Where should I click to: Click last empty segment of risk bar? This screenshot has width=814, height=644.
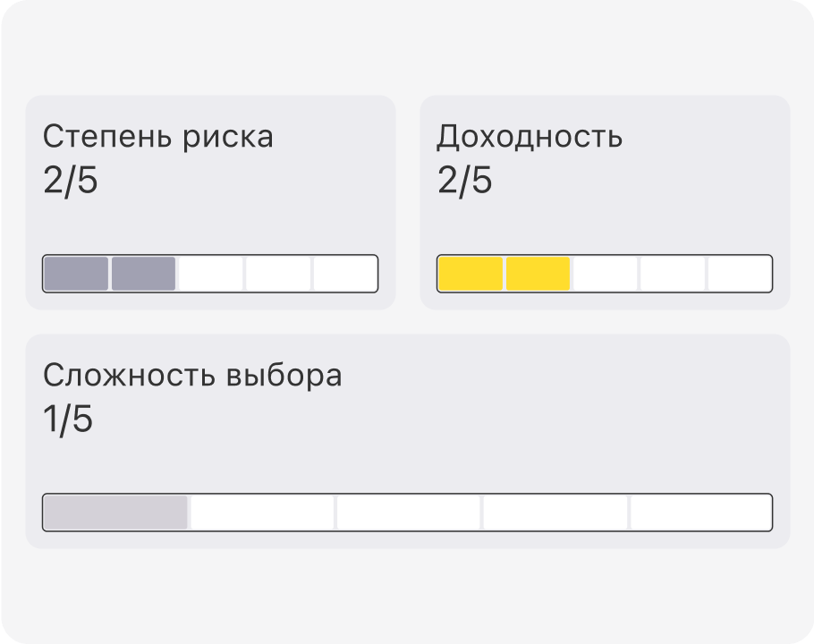(x=344, y=274)
